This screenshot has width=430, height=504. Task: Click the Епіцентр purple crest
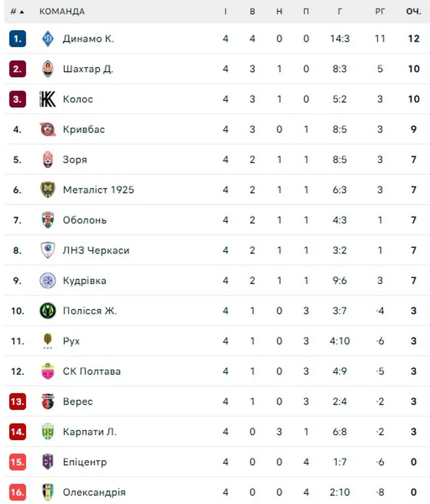[48, 462]
